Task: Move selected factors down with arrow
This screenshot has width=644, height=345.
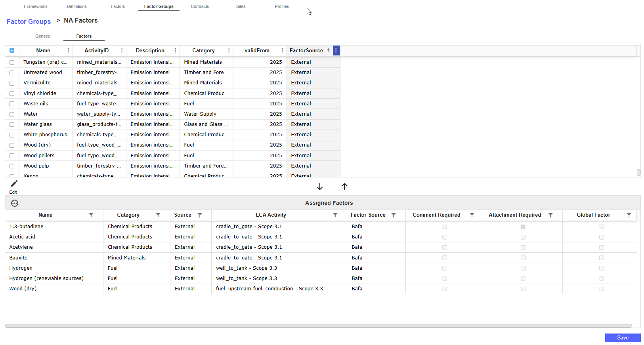Action: click(x=320, y=187)
